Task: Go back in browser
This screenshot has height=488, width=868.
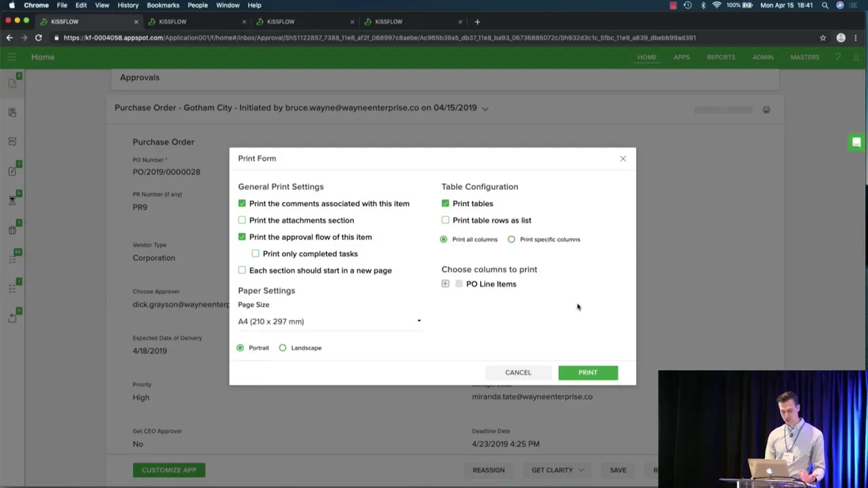Action: 9,38
